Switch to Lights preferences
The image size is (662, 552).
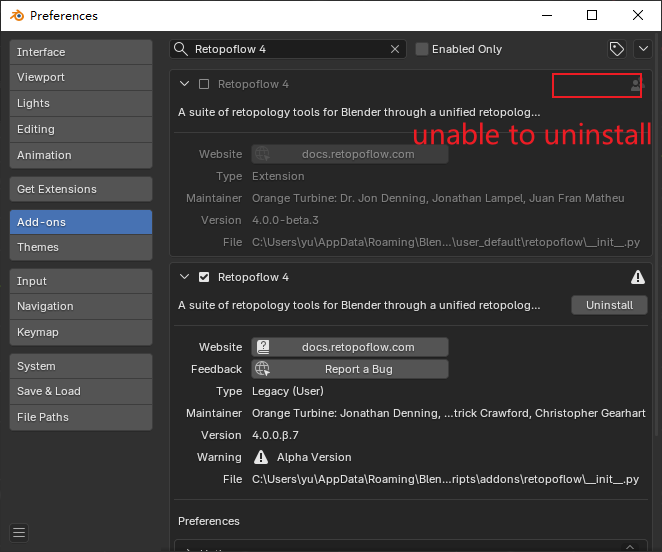81,103
